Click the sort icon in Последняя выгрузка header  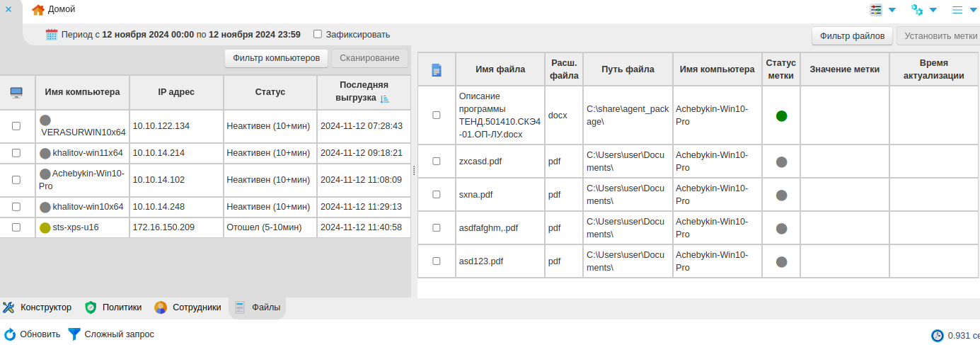385,99
